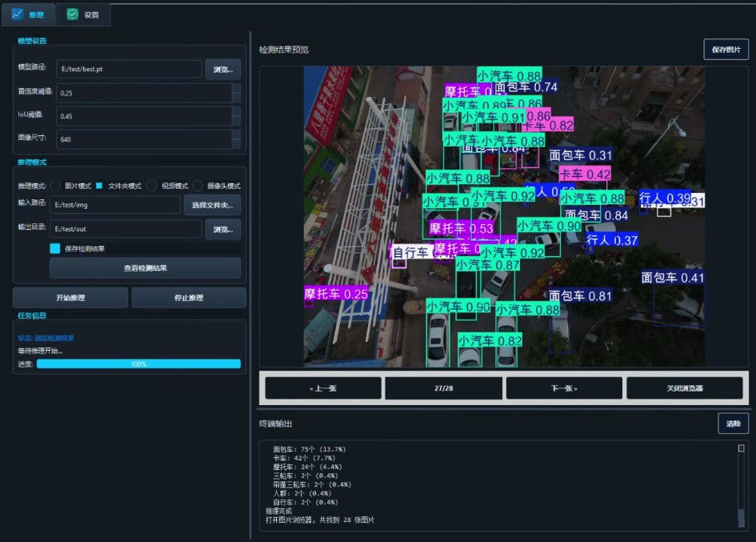Click the terminal scrollbar up arrow
756x542 pixels.
pyautogui.click(x=741, y=448)
